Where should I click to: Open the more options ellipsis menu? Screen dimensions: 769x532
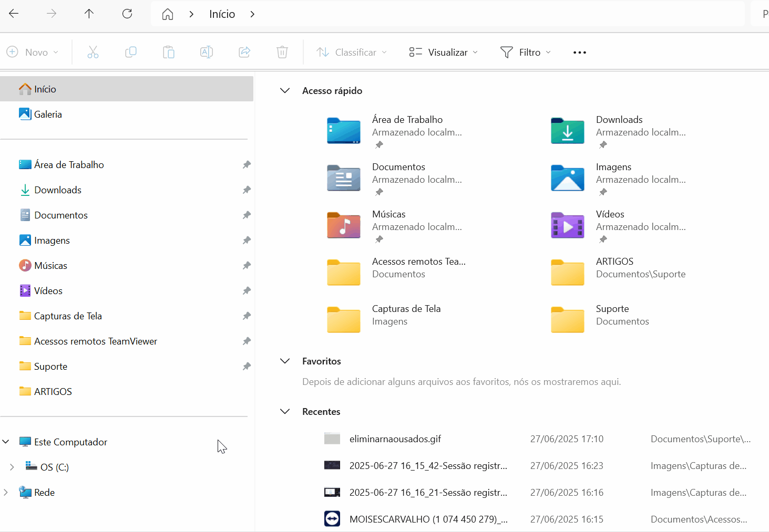click(580, 52)
